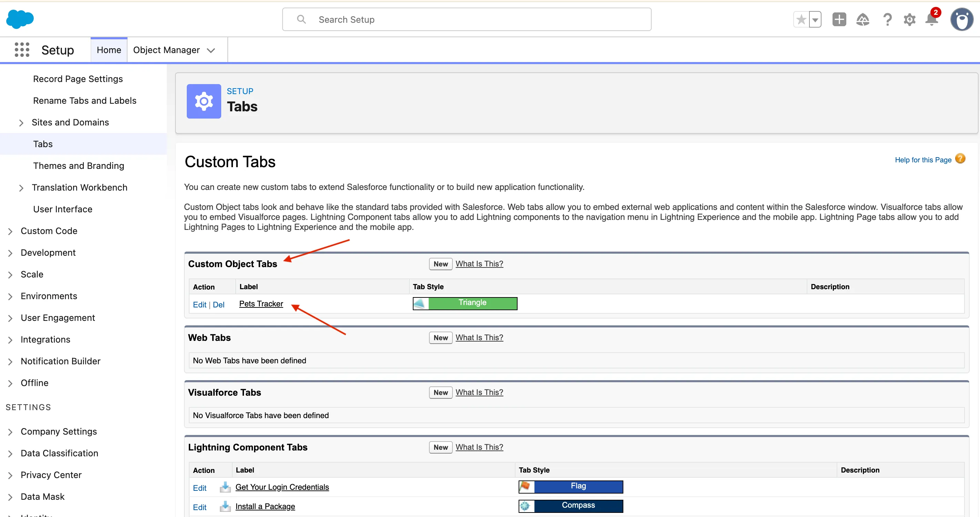Click the Salesforce cloud logo
The height and width of the screenshot is (517, 980).
[20, 19]
